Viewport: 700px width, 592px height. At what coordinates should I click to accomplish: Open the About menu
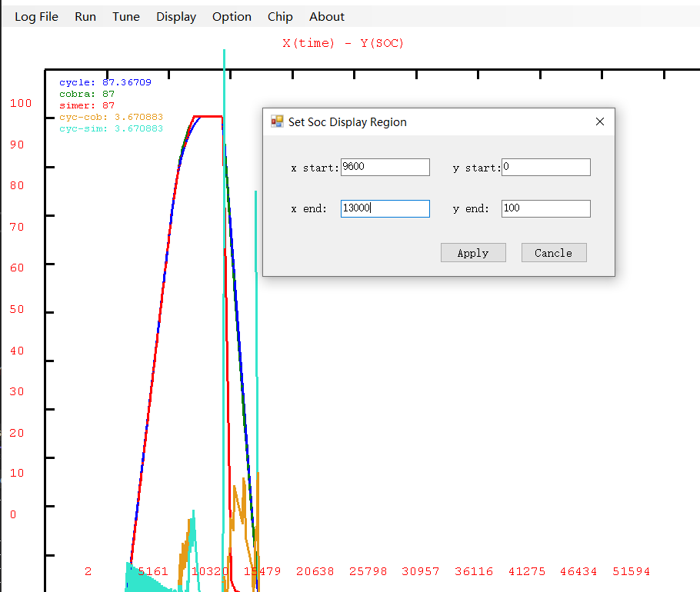tap(327, 17)
